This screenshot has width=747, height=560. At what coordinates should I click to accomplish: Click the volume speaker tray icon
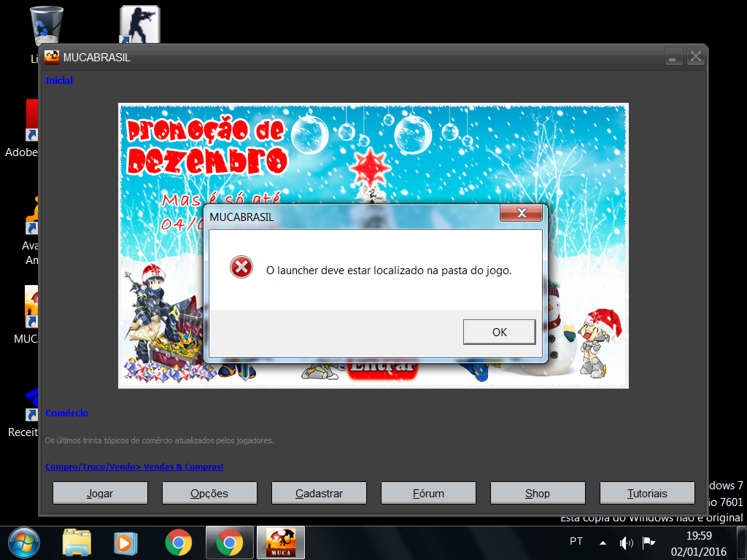(x=625, y=542)
